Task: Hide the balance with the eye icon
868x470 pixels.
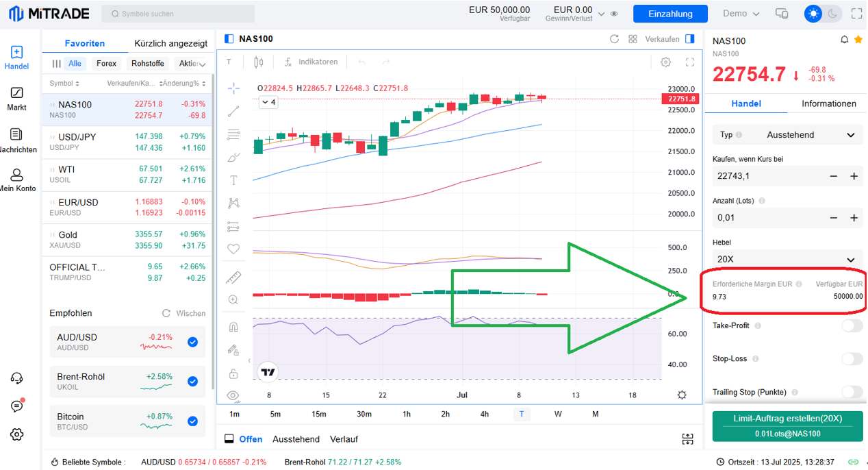Action: point(614,14)
